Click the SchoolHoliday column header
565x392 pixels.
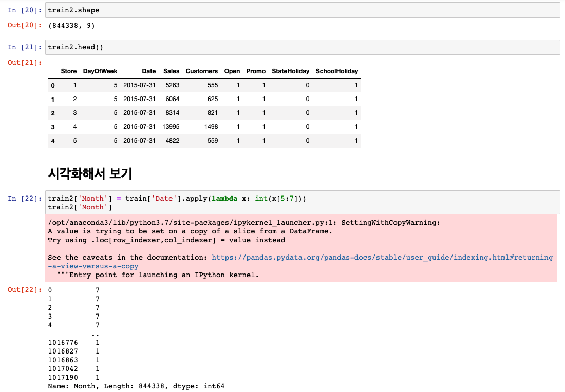(x=337, y=71)
